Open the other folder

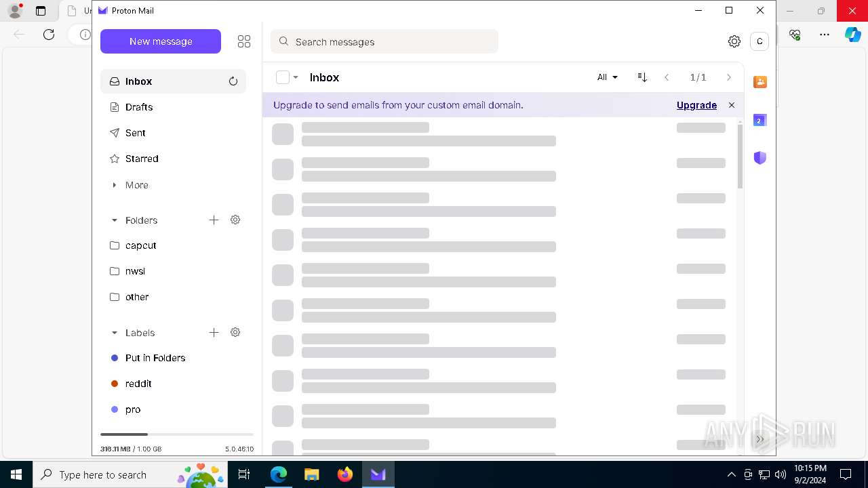coord(173,297)
